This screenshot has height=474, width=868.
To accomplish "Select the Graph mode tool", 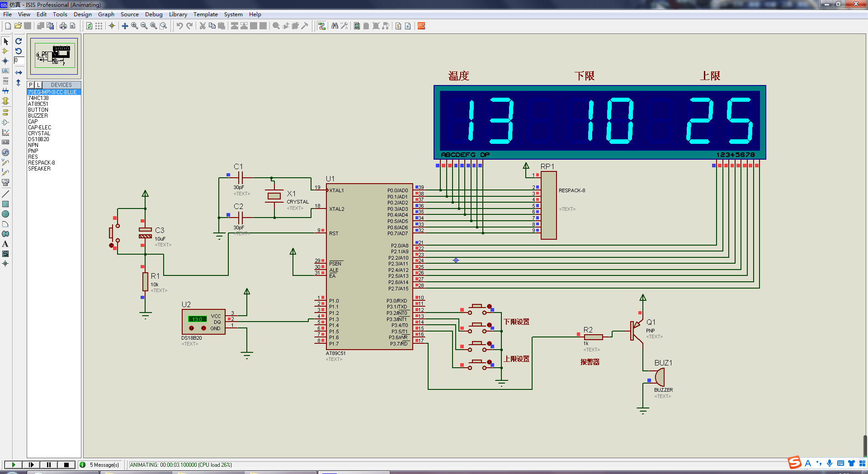I will tap(5, 133).
